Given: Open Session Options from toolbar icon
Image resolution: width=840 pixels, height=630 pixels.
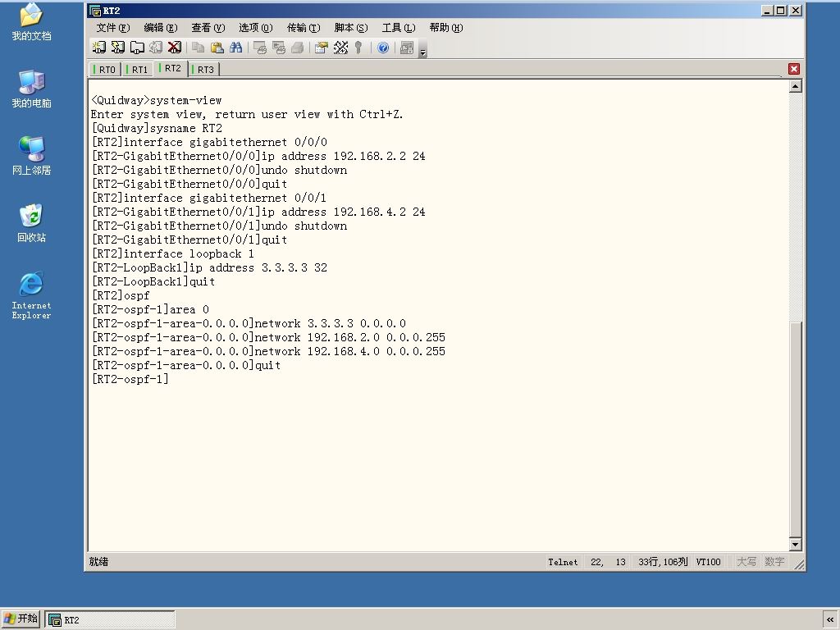Looking at the screenshot, I should (321, 48).
